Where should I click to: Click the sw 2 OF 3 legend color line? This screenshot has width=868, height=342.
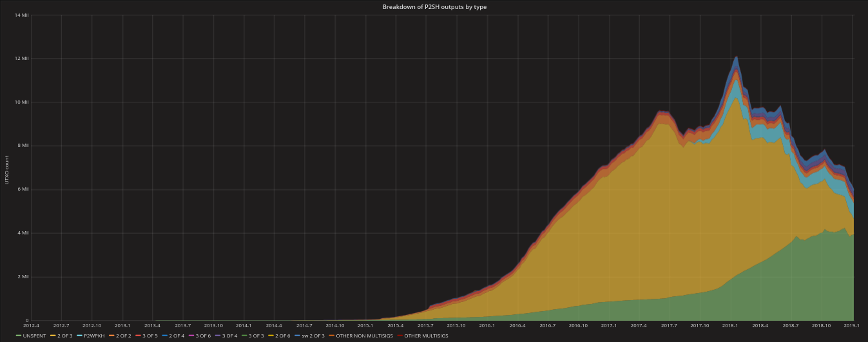click(x=297, y=336)
